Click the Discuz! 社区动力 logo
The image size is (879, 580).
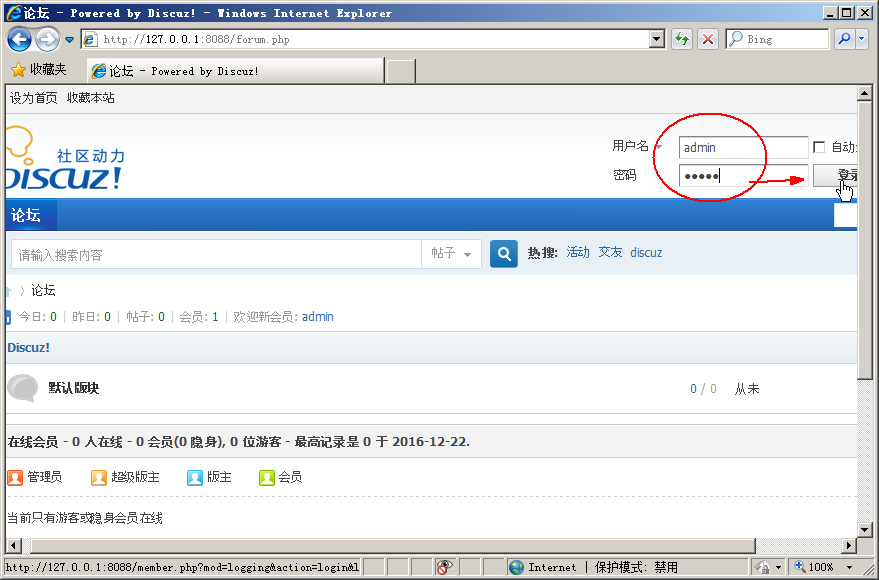pos(65,159)
